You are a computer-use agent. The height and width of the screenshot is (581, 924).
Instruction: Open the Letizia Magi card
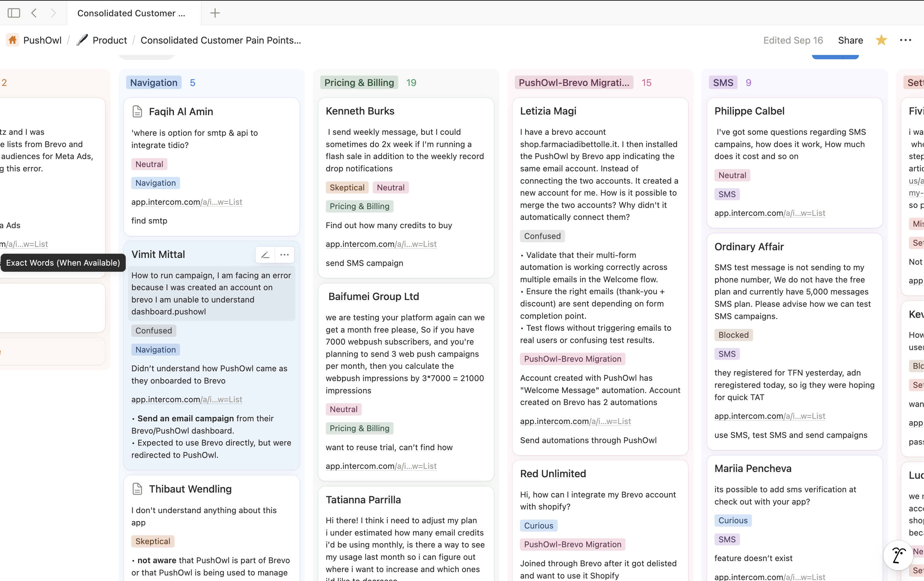[x=548, y=111]
